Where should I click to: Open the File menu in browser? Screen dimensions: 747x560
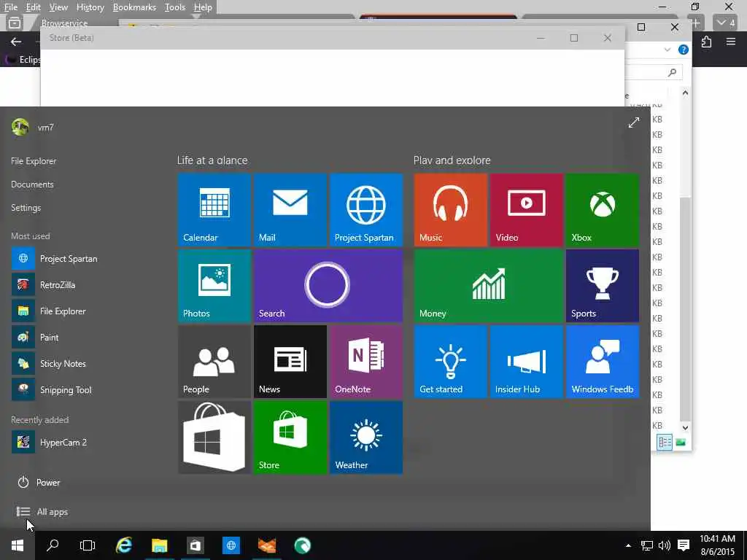pyautogui.click(x=10, y=7)
